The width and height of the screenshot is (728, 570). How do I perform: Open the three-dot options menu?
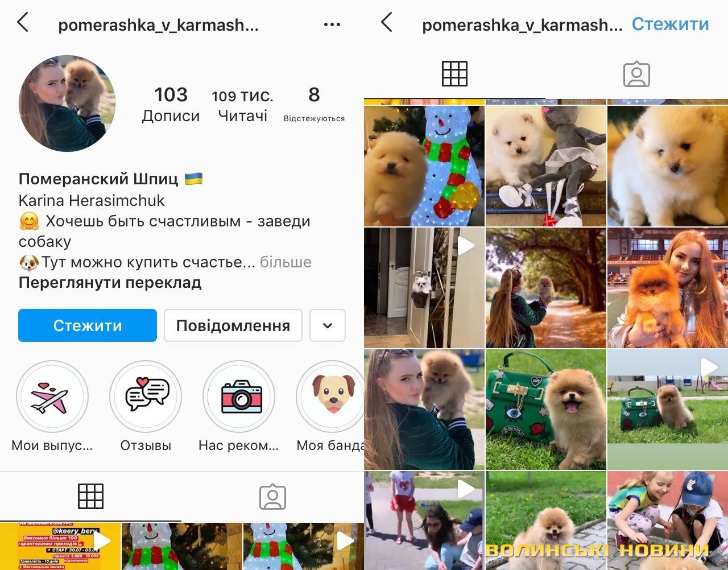click(332, 24)
